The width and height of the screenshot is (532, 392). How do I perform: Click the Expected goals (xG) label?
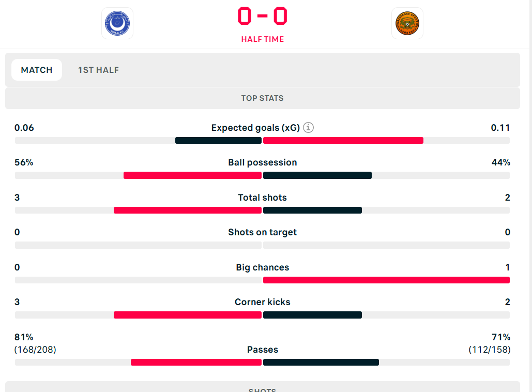(x=255, y=128)
